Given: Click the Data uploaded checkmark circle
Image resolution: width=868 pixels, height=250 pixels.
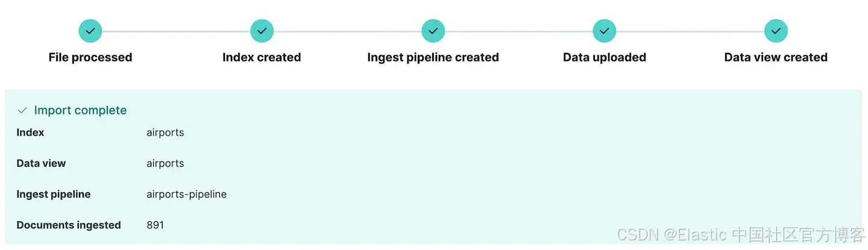Looking at the screenshot, I should point(605,31).
